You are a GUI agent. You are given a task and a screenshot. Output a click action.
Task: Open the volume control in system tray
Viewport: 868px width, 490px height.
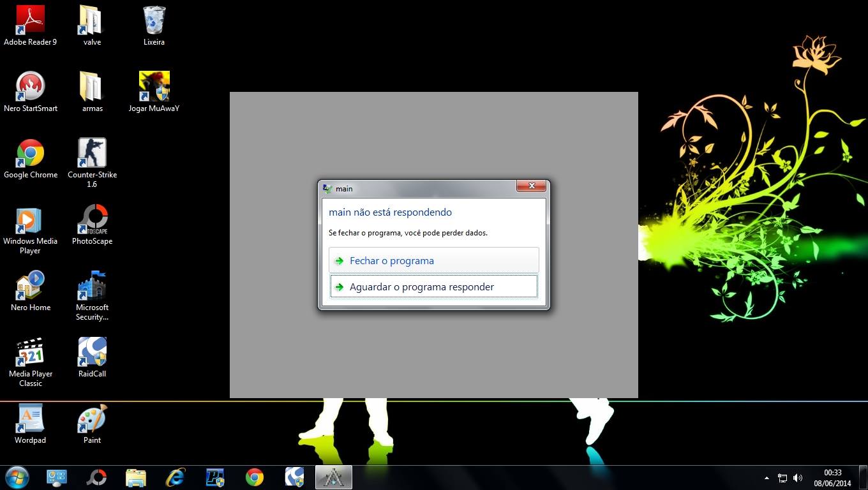click(x=798, y=478)
